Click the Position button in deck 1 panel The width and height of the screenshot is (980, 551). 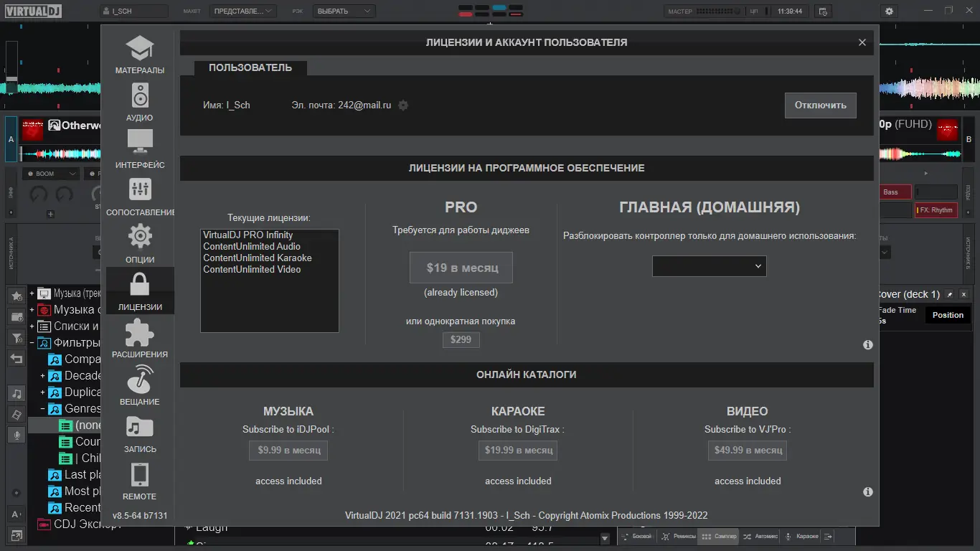tap(948, 315)
